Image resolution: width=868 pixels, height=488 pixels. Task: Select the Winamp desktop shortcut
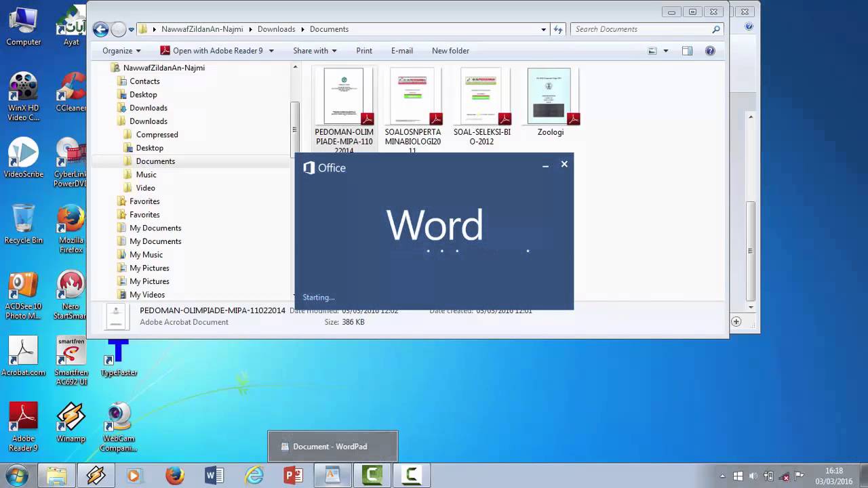[x=71, y=422]
